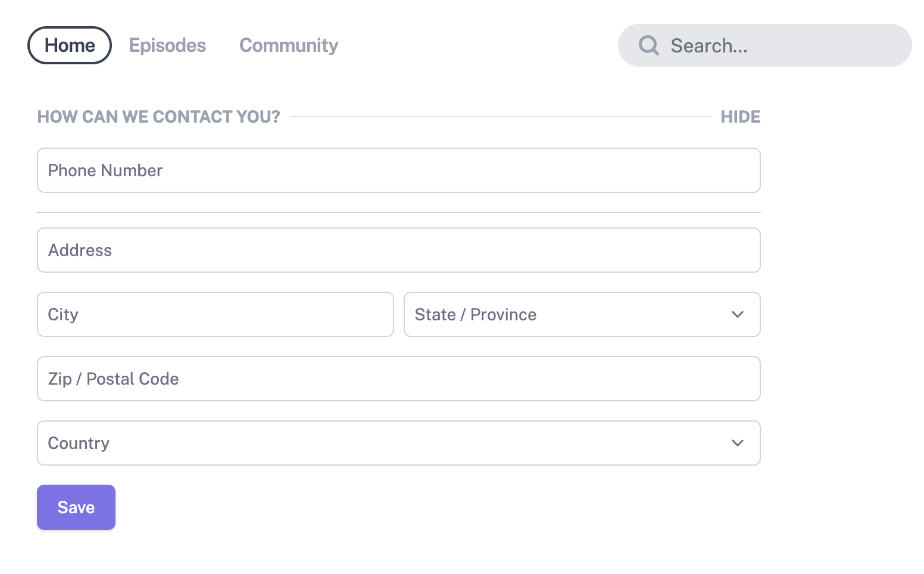Switch to the Episodes tab
The height and width of the screenshot is (574, 924).
click(167, 45)
